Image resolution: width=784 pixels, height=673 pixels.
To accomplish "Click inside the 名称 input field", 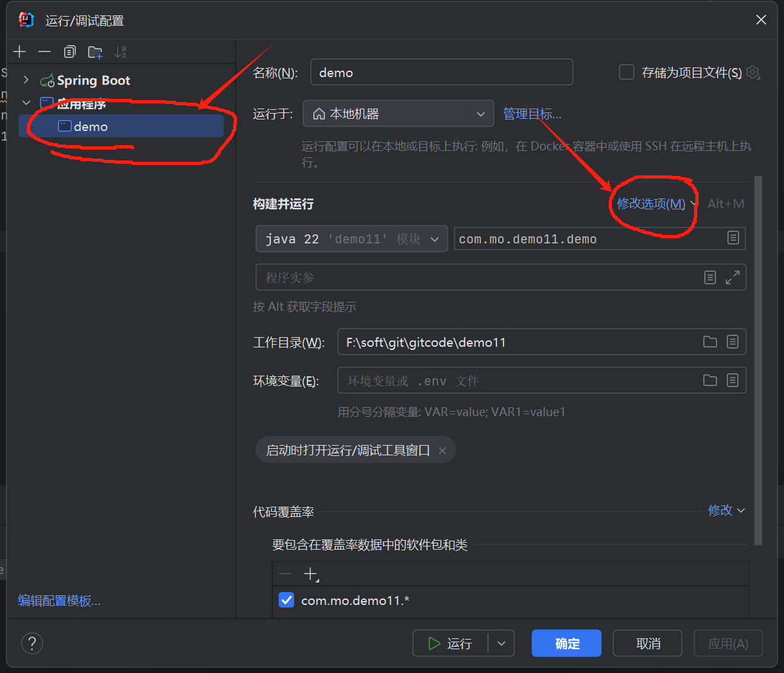I will (441, 72).
